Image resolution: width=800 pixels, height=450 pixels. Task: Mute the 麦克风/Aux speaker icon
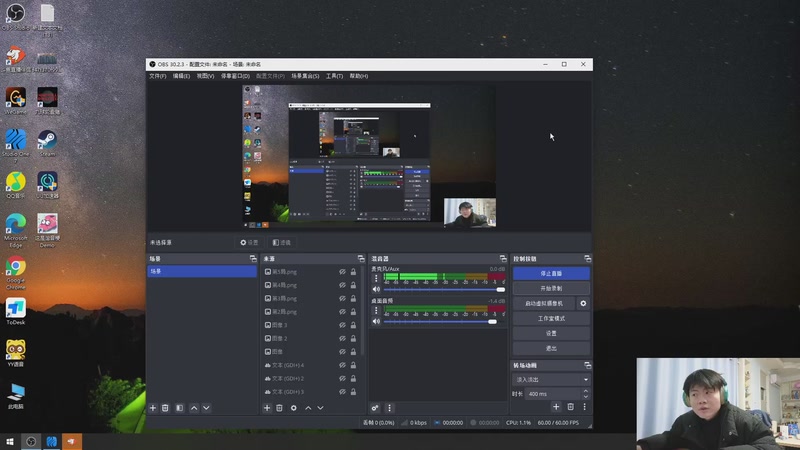(x=377, y=289)
